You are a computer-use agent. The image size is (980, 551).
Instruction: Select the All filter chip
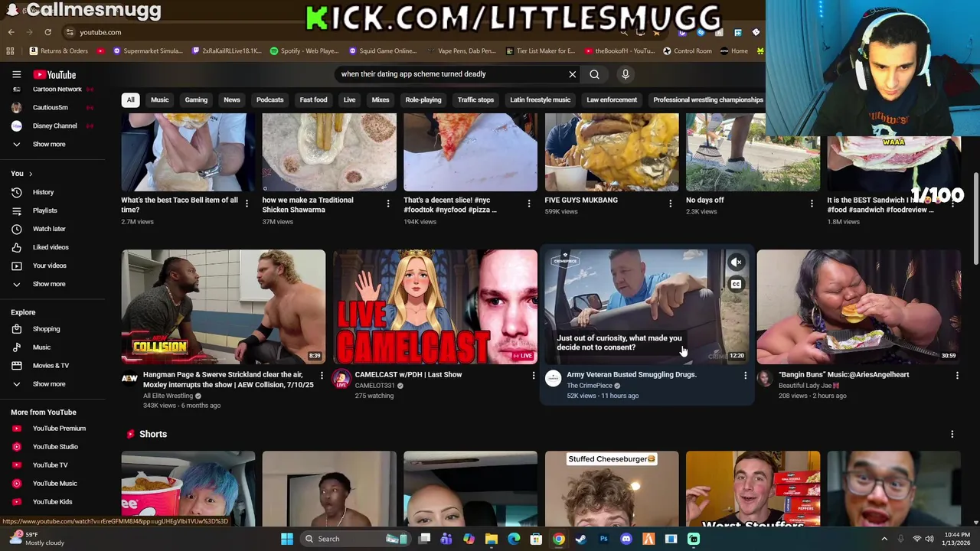[130, 99]
